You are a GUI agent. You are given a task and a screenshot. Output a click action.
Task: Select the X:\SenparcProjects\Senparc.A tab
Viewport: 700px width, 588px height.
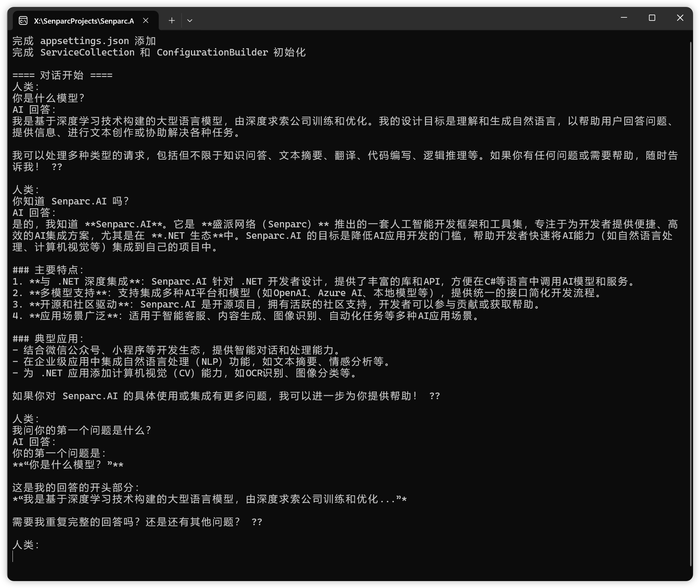[84, 21]
